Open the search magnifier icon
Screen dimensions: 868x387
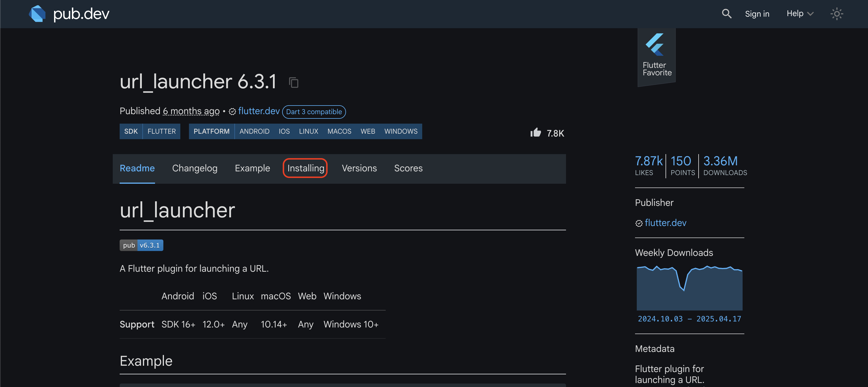point(726,14)
